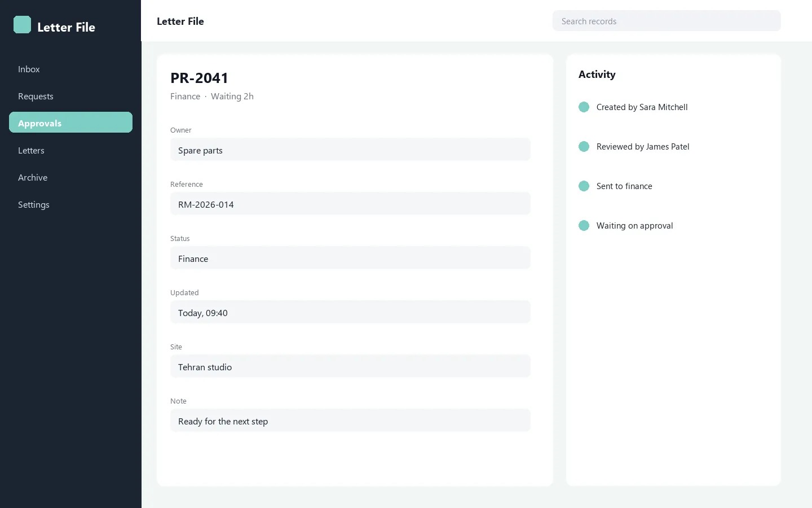Image resolution: width=812 pixels, height=508 pixels.
Task: Click the dot beside Reviewed by James Patel
Action: click(584, 146)
